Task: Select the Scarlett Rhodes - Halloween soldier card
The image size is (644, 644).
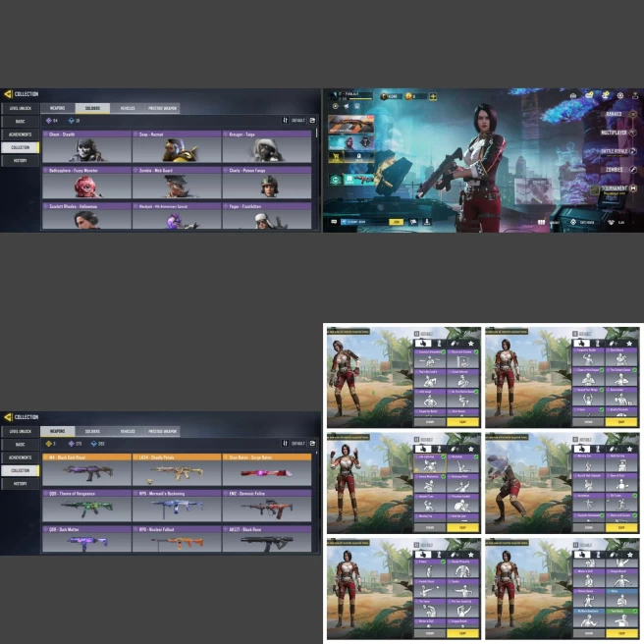Action: (x=86, y=216)
